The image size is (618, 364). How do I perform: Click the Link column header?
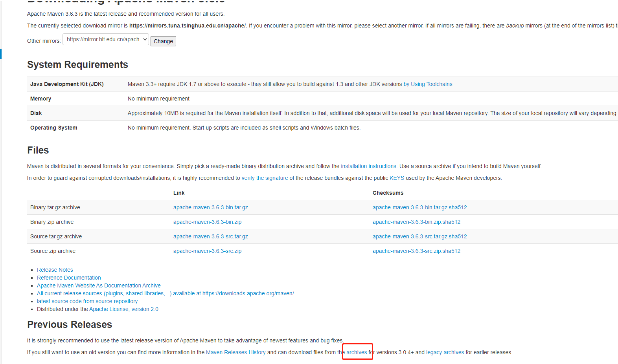(179, 193)
